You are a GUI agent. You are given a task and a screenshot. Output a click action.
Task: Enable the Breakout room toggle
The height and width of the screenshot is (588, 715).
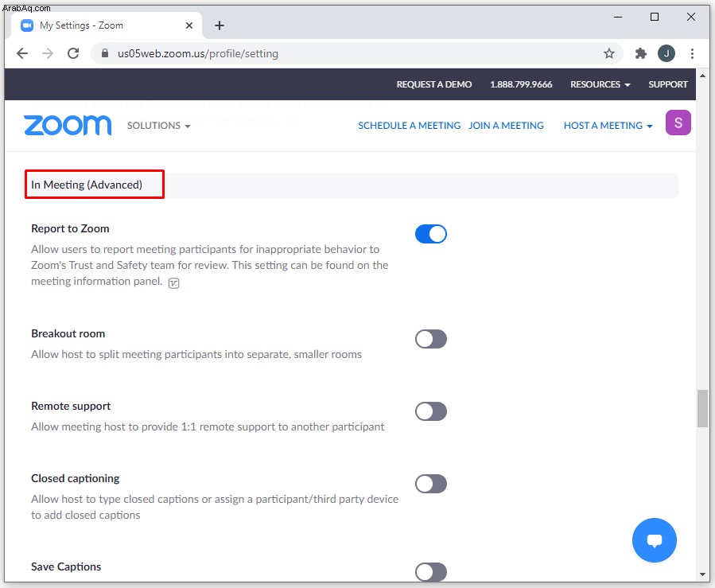coord(431,339)
